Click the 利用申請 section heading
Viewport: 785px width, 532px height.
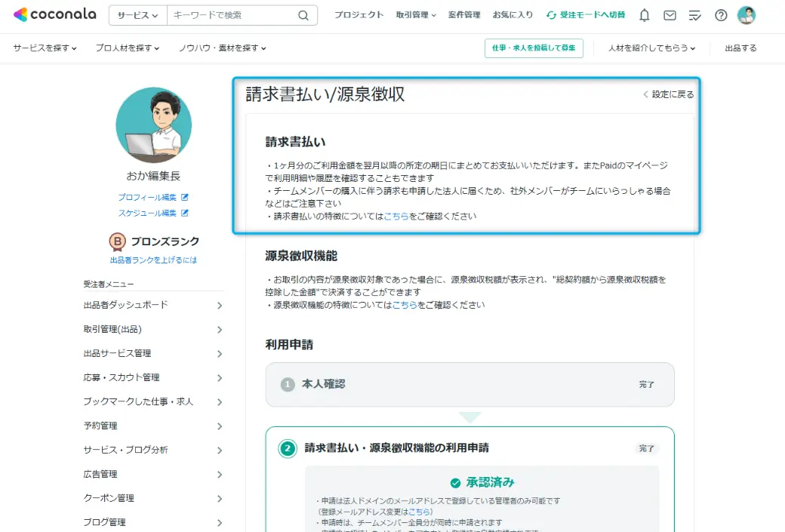click(x=289, y=345)
